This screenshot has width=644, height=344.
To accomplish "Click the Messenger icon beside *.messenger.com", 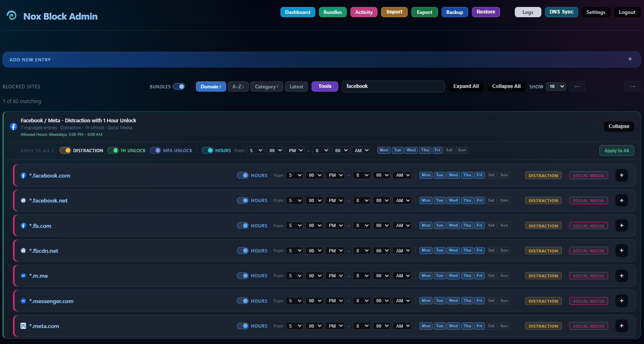I will [x=23, y=301].
